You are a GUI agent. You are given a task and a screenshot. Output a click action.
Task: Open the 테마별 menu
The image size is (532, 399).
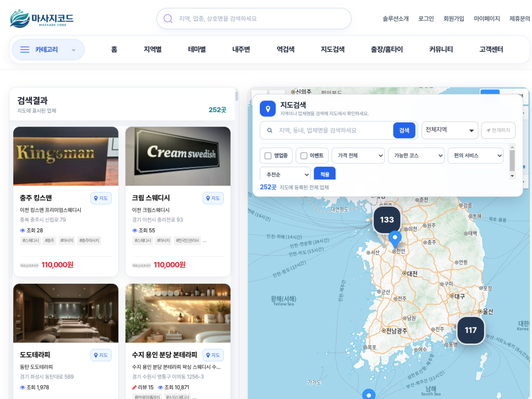click(x=197, y=50)
